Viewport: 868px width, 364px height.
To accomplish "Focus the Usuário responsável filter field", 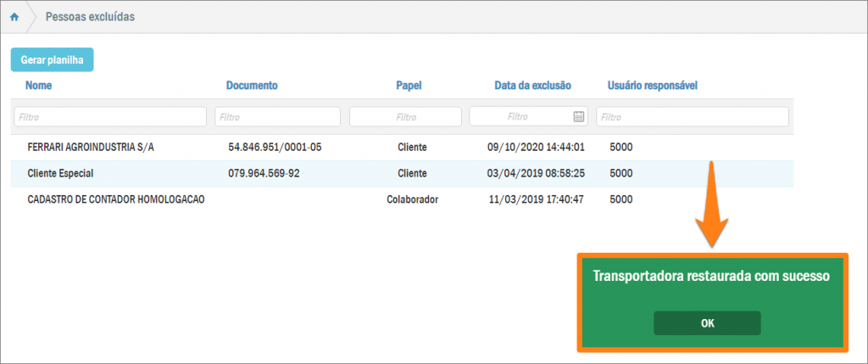I will 692,116.
